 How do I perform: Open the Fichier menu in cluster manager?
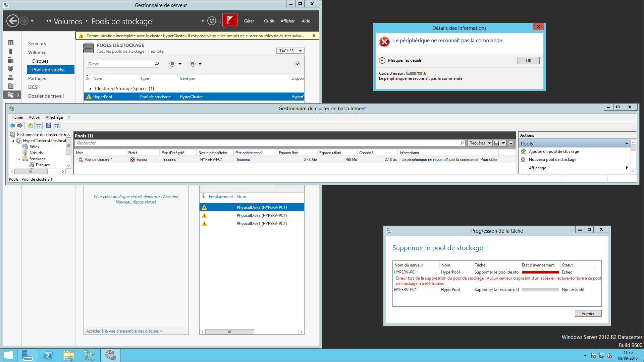pyautogui.click(x=17, y=117)
